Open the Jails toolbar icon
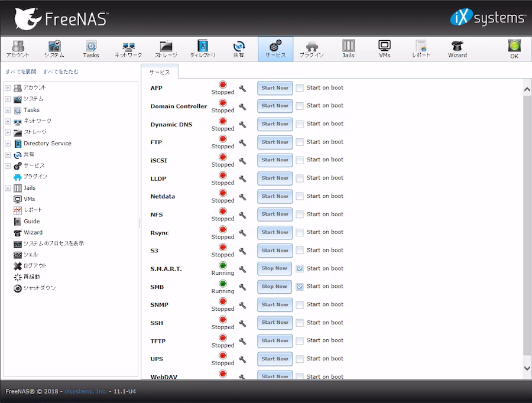 pyautogui.click(x=348, y=49)
